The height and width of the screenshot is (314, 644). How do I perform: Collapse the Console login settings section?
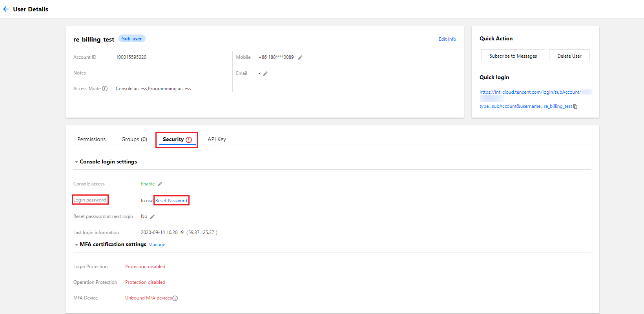[x=77, y=162]
